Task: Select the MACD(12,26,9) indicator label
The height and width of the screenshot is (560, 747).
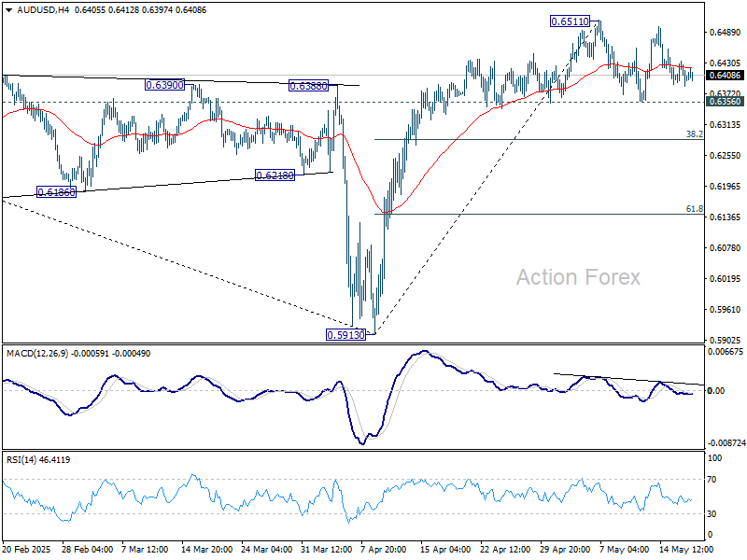Action: (x=37, y=354)
